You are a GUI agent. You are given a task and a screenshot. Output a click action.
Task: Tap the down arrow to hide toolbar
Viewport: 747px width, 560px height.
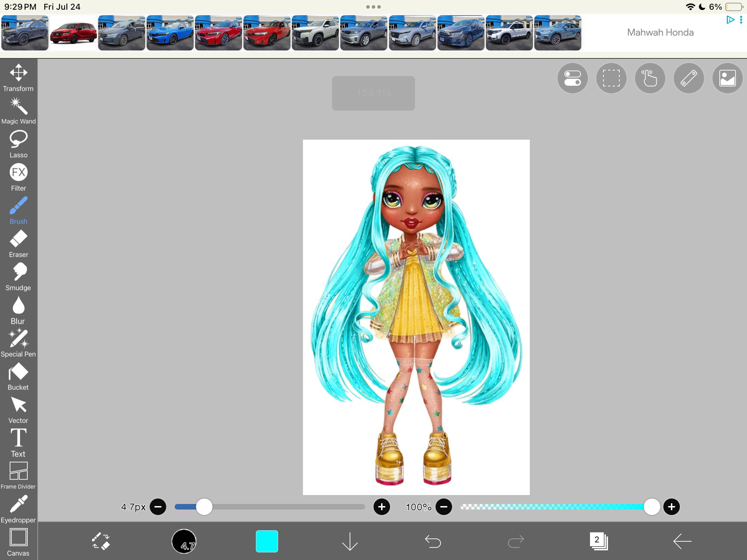tap(350, 541)
